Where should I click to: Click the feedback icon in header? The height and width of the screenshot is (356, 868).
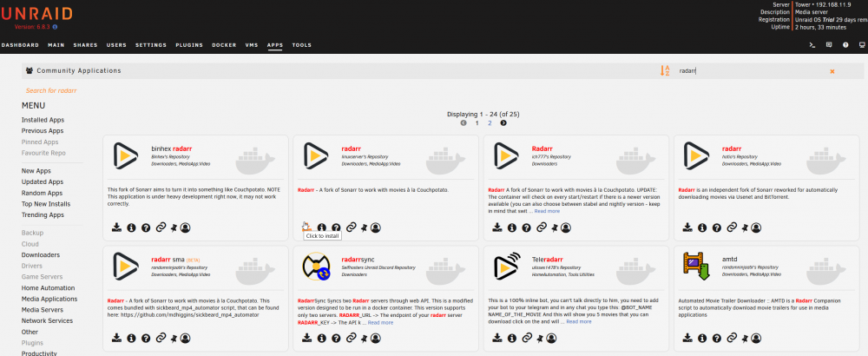pos(829,45)
